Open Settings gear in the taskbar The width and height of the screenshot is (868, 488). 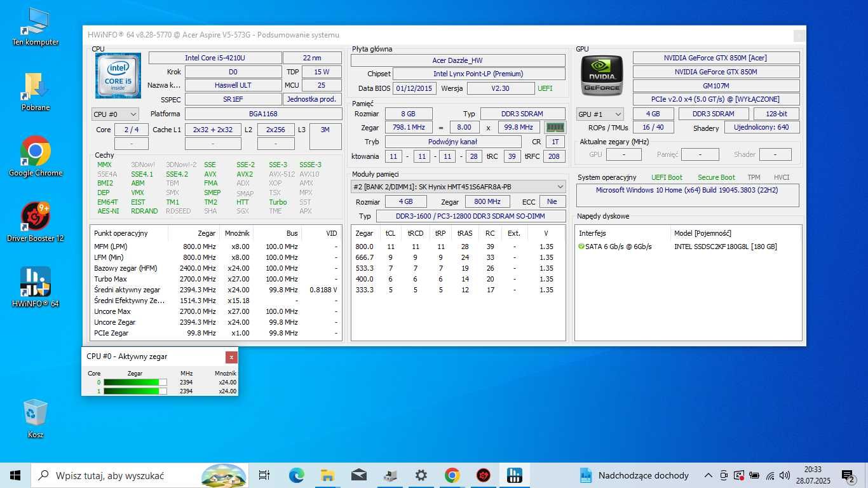421,475
